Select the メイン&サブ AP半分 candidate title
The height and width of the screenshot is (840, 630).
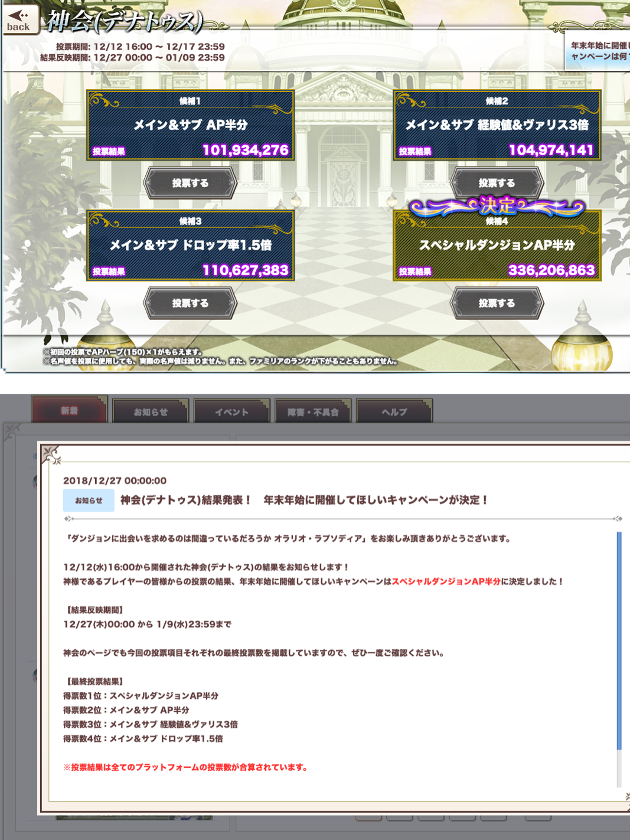[x=190, y=125]
